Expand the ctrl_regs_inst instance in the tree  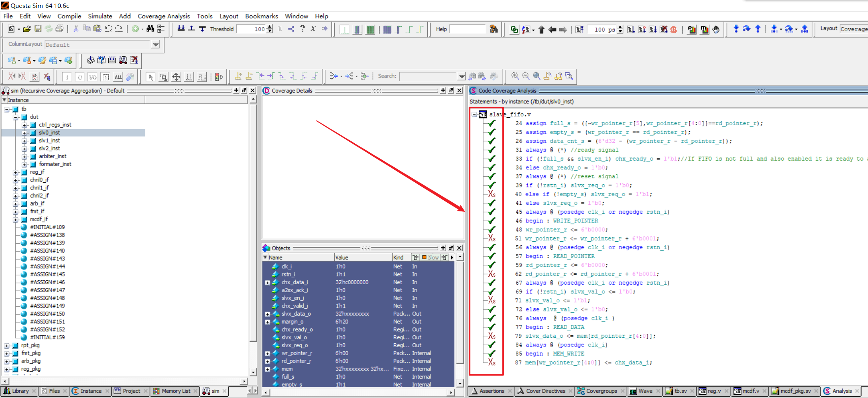24,125
